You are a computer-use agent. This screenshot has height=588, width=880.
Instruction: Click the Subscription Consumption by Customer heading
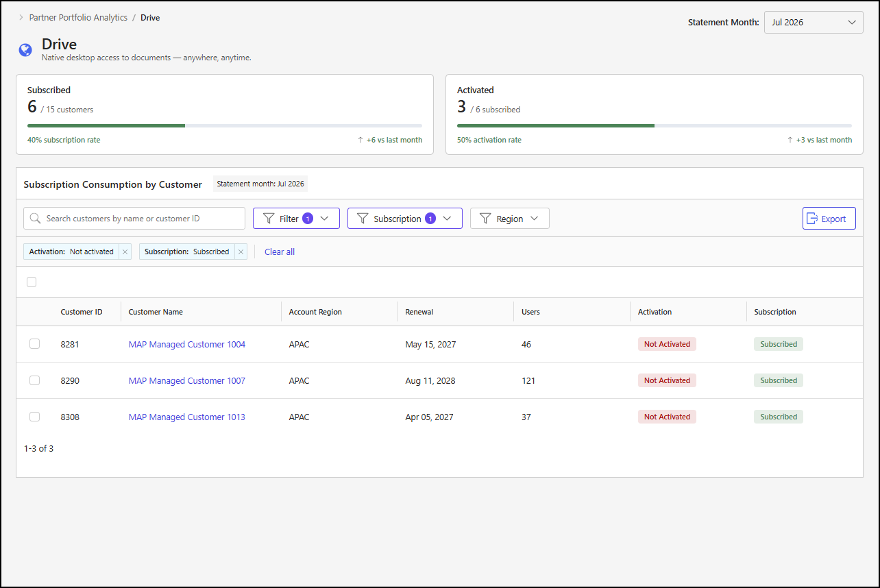click(x=113, y=184)
